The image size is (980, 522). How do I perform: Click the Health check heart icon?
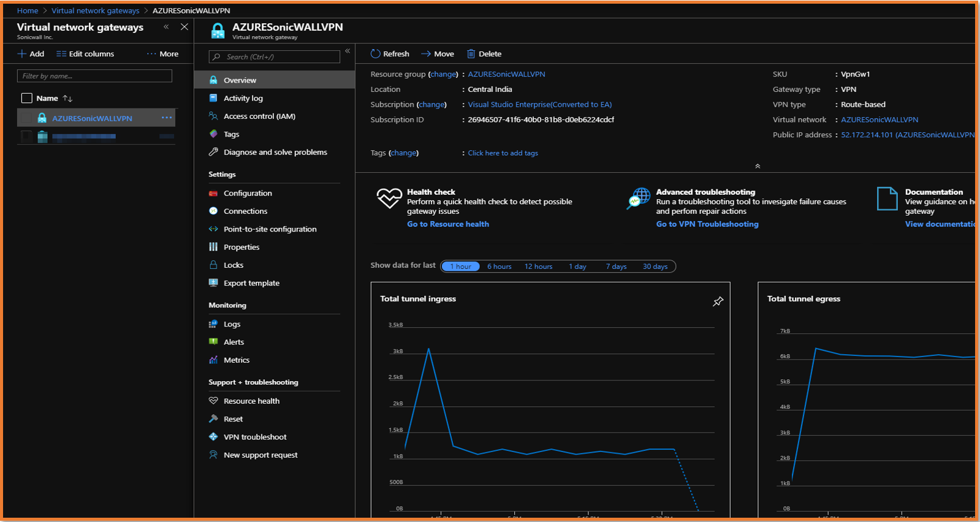[x=389, y=198]
